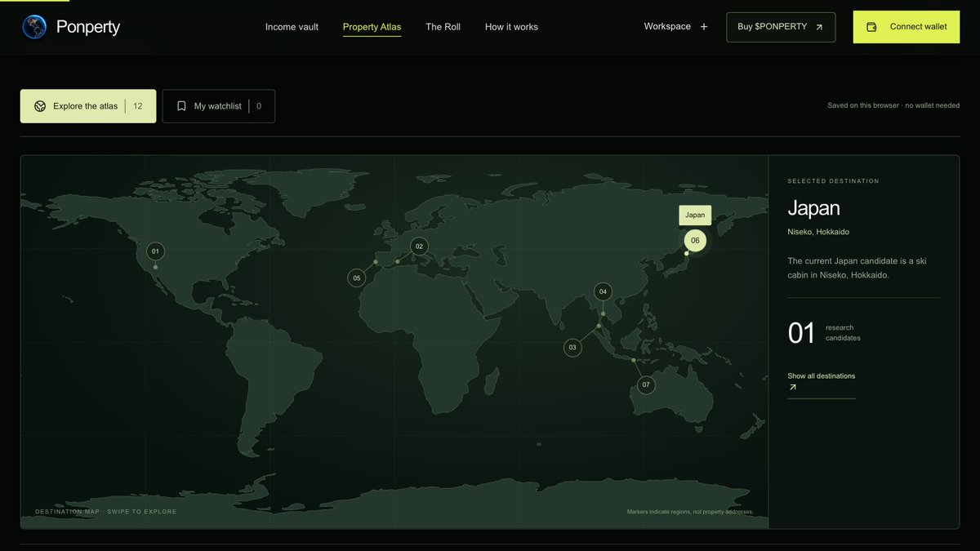Click the bookmark icon on My watchlist
Image resolution: width=980 pixels, height=551 pixels.
pyautogui.click(x=181, y=106)
